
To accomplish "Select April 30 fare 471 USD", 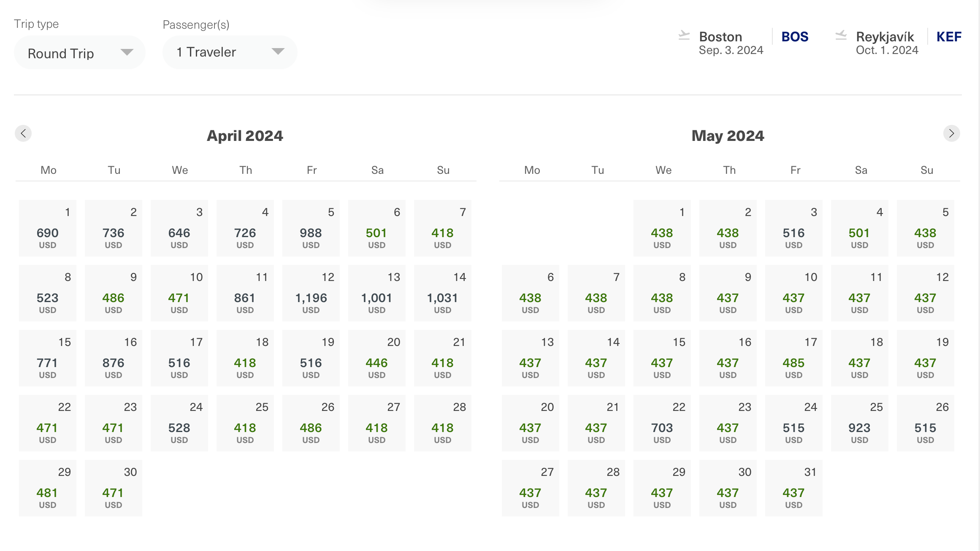I will pyautogui.click(x=113, y=488).
